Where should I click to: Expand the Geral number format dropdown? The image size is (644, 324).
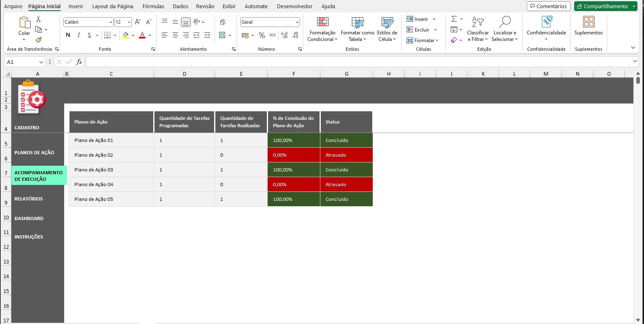tap(297, 22)
